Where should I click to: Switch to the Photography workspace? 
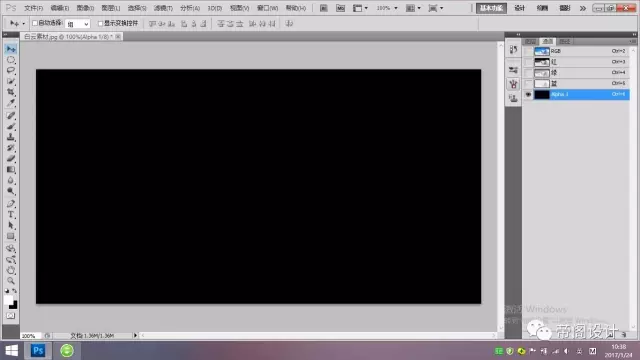pyautogui.click(x=565, y=8)
